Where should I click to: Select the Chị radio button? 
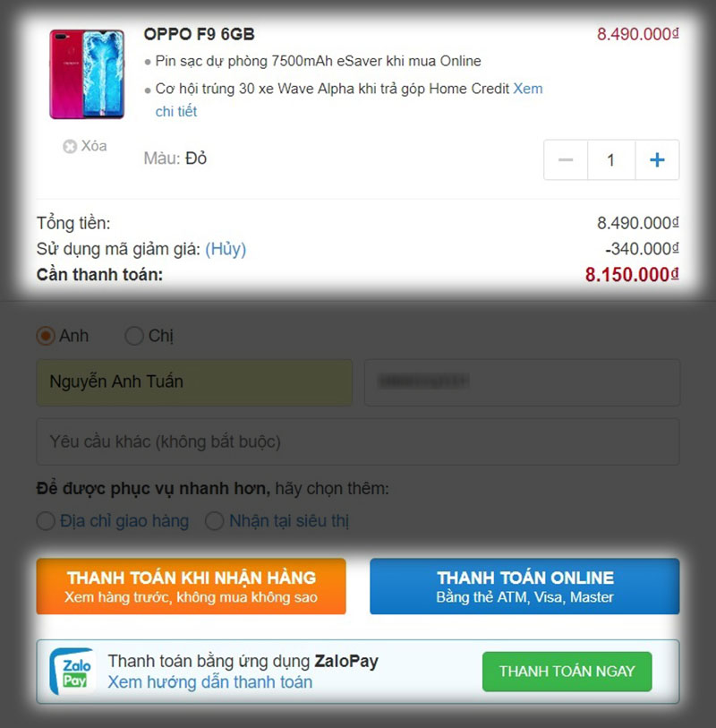(x=134, y=336)
